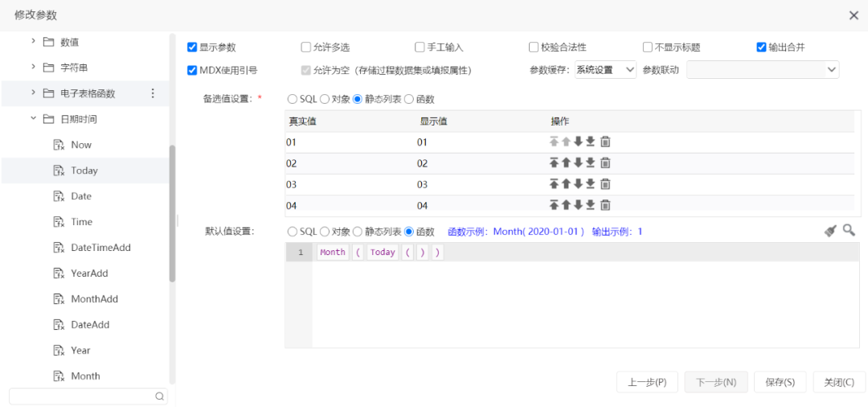Move row 04 down one position
Image resolution: width=868 pixels, height=407 pixels.
pyautogui.click(x=579, y=205)
